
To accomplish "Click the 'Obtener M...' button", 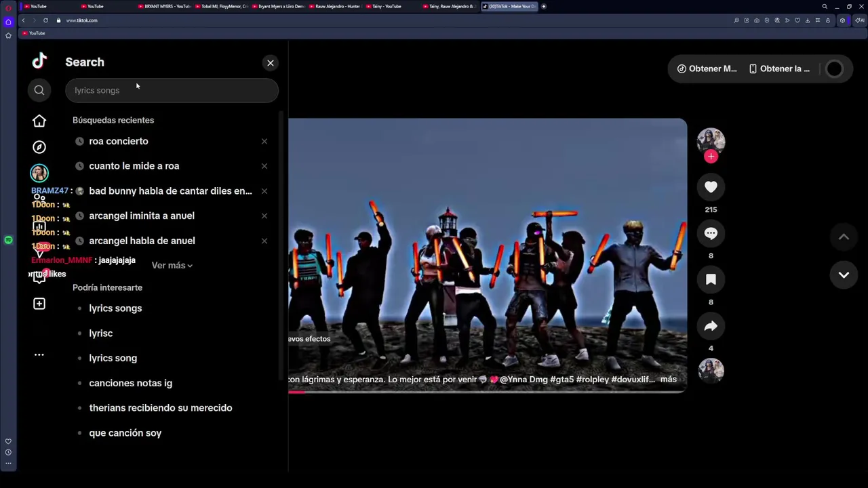I will pos(707,68).
